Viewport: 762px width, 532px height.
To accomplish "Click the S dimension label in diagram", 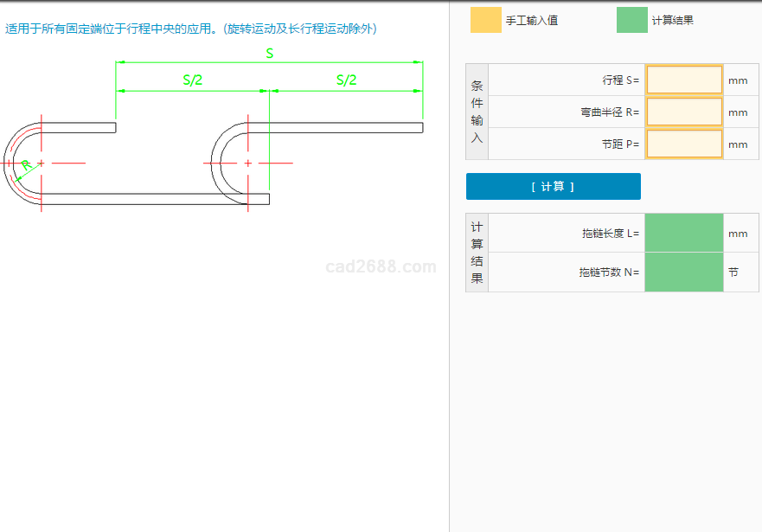I will tap(269, 54).
